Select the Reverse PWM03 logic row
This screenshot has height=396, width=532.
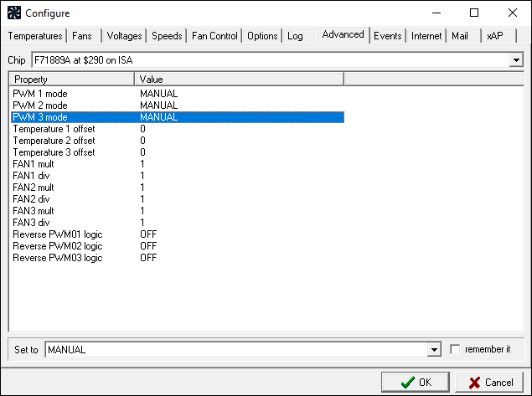(x=178, y=258)
